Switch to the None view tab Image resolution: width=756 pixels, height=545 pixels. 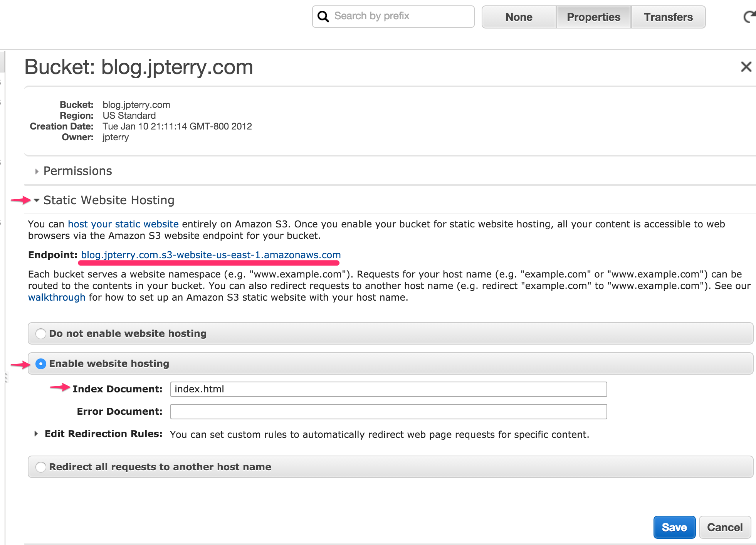point(519,17)
